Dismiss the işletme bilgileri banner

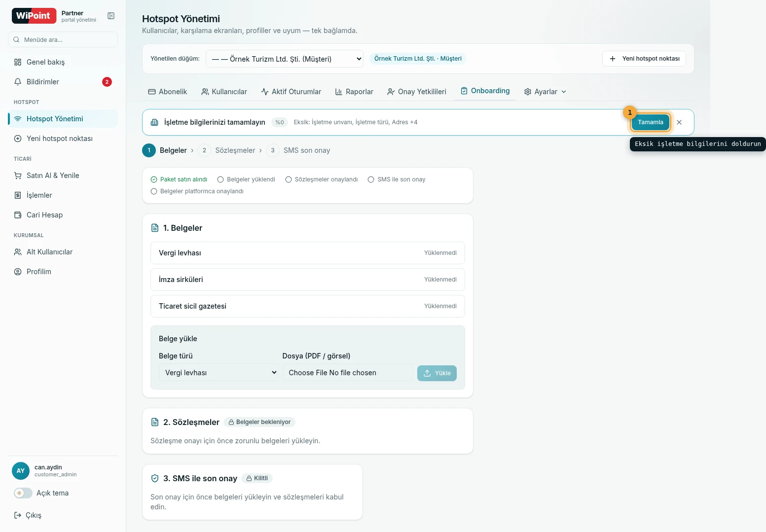click(x=679, y=122)
